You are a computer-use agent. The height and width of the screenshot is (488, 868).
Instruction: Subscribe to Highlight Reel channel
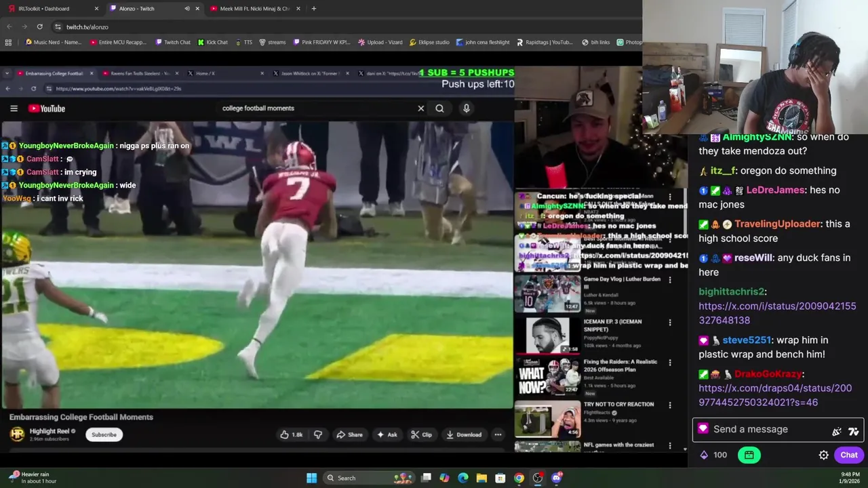tap(104, 434)
